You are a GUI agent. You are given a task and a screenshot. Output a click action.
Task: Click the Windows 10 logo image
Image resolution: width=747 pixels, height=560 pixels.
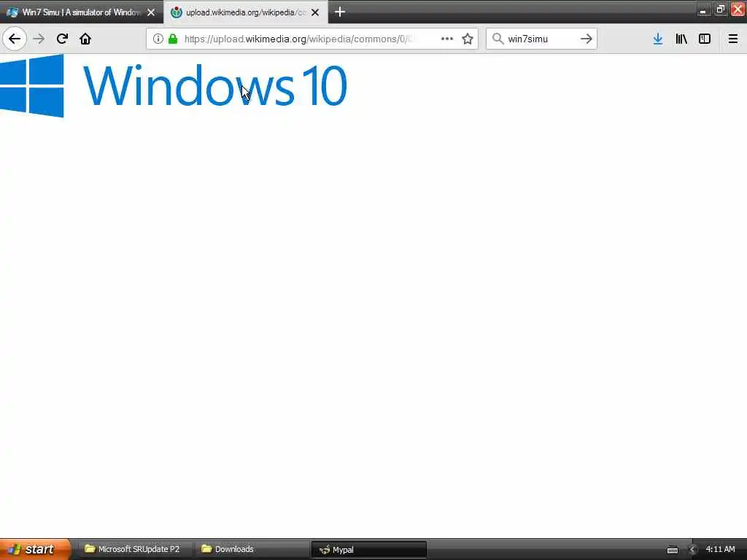[174, 86]
